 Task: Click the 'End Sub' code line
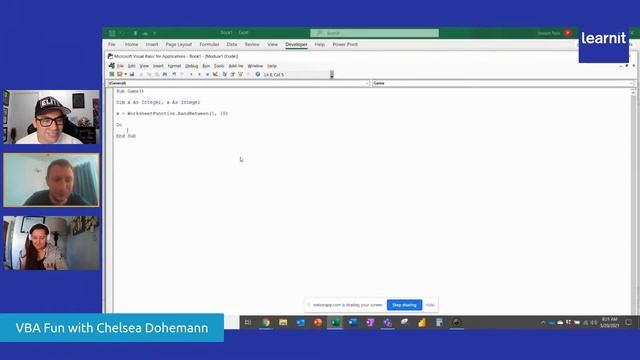click(126, 136)
